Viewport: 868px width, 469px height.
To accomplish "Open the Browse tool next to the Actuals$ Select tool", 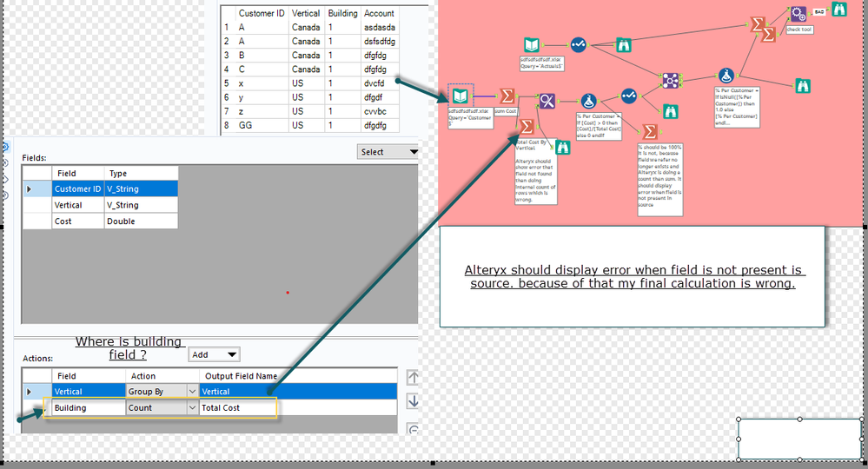I will (624, 45).
